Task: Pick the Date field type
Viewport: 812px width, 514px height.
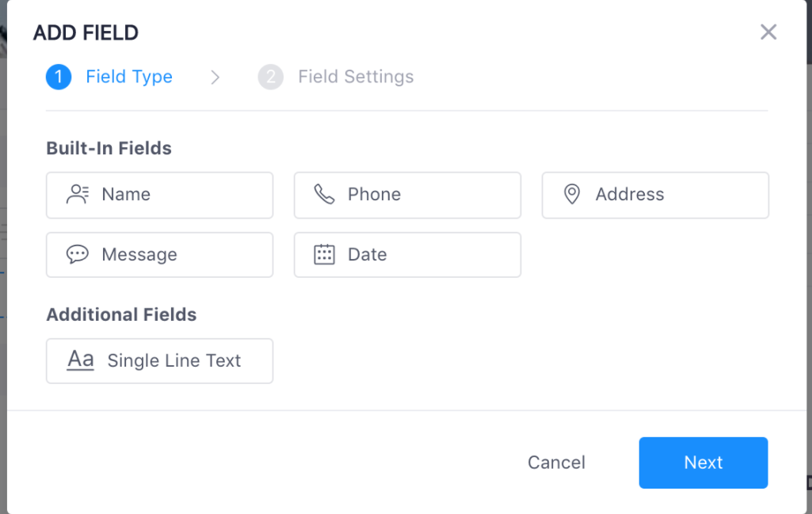Action: 407,255
